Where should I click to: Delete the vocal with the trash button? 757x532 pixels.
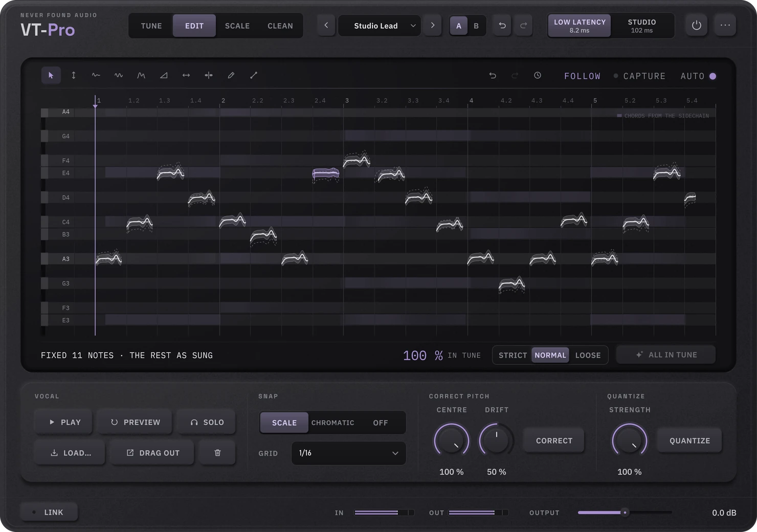click(217, 453)
